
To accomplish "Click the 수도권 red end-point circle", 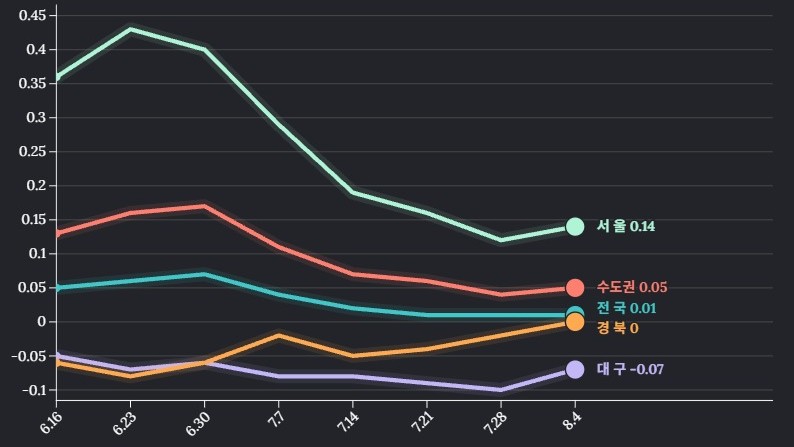I will [x=575, y=288].
